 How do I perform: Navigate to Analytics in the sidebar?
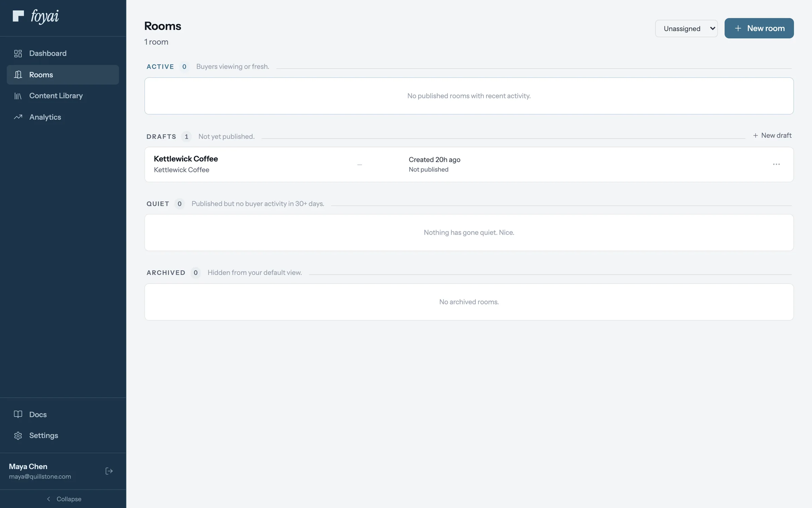63,117
